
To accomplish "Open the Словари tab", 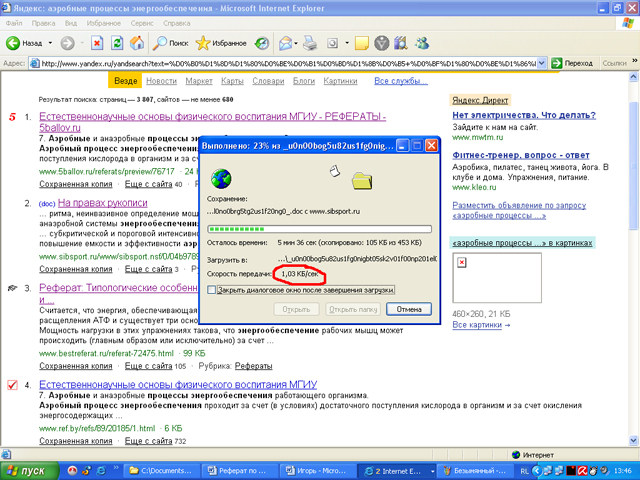I will (268, 81).
